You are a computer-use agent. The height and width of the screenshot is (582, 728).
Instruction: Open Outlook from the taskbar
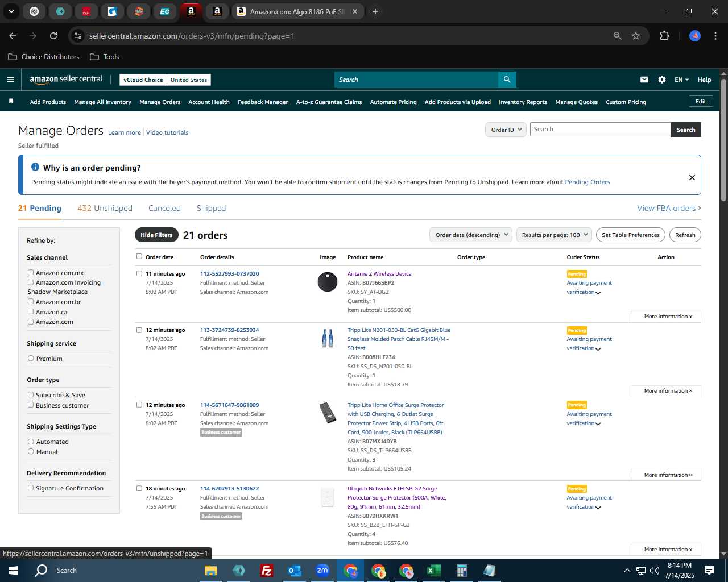pos(295,571)
